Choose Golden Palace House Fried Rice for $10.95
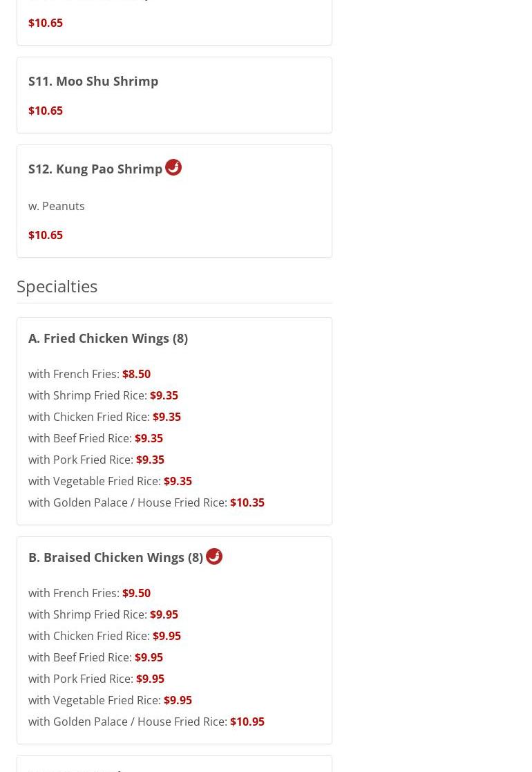 coord(146,722)
